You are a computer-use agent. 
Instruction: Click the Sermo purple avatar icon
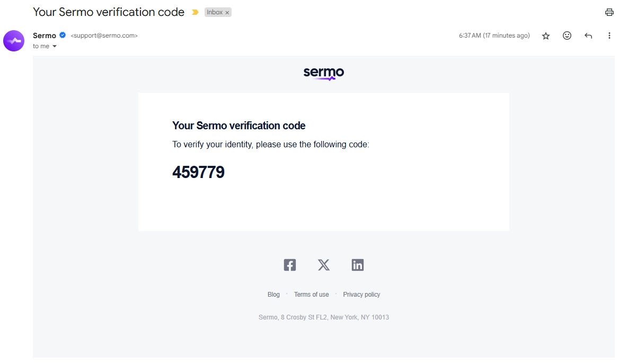(14, 41)
